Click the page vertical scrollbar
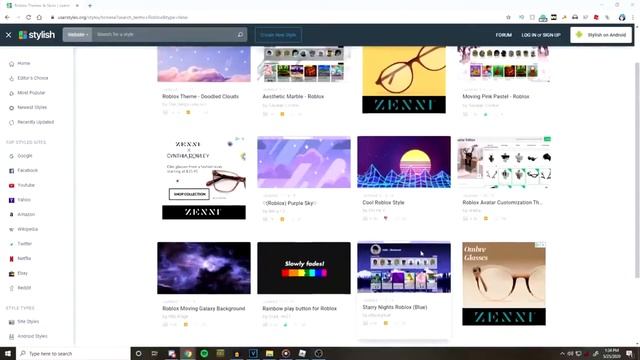This screenshot has height=360, width=640. tap(638, 169)
